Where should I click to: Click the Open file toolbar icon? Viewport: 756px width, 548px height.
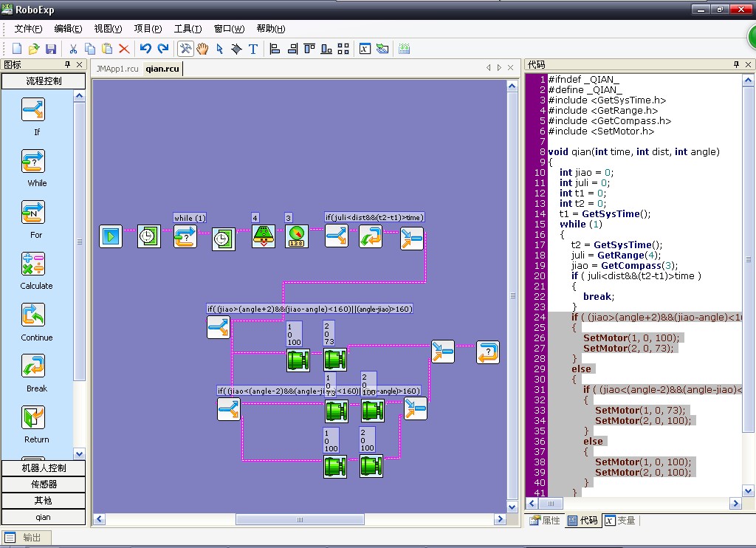[x=34, y=49]
